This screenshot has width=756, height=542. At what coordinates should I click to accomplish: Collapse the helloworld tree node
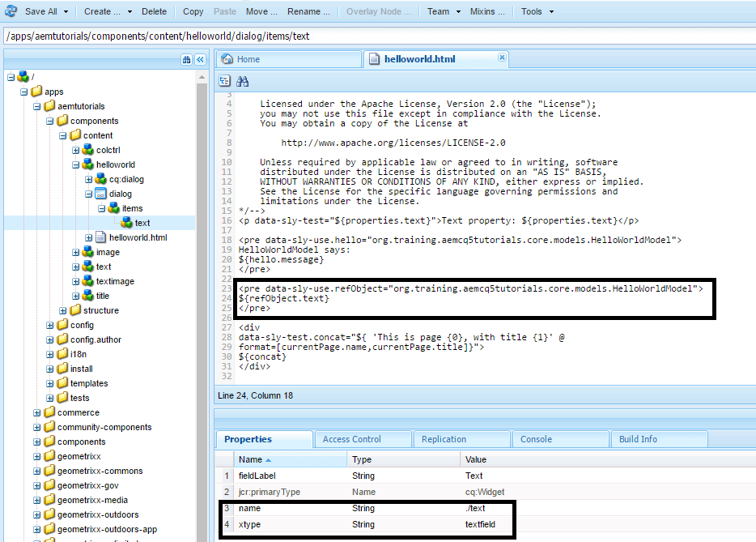76,164
